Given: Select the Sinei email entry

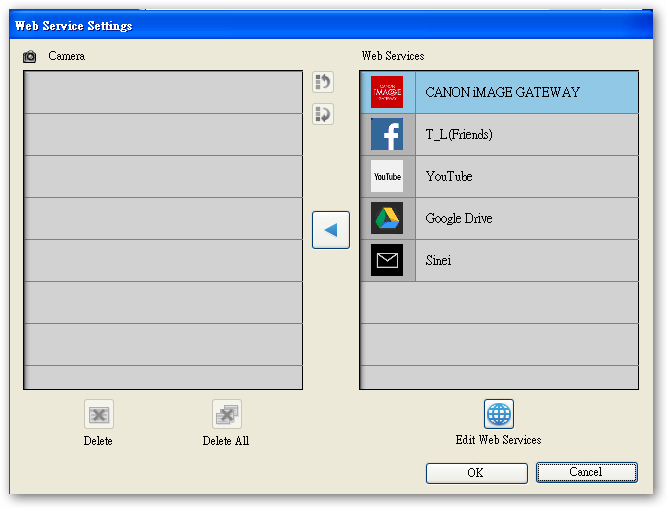Looking at the screenshot, I should [x=527, y=260].
